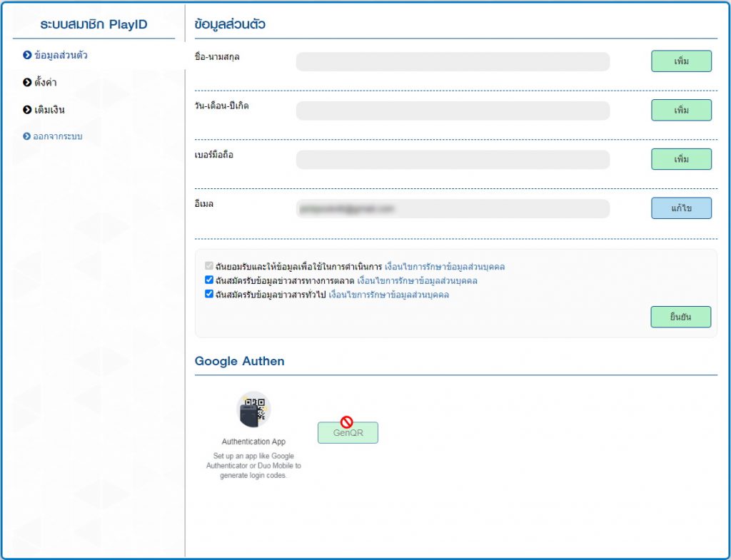Viewport: 731px width, 560px height.
Task: Confirm with the ยืนยัน button
Action: (680, 317)
